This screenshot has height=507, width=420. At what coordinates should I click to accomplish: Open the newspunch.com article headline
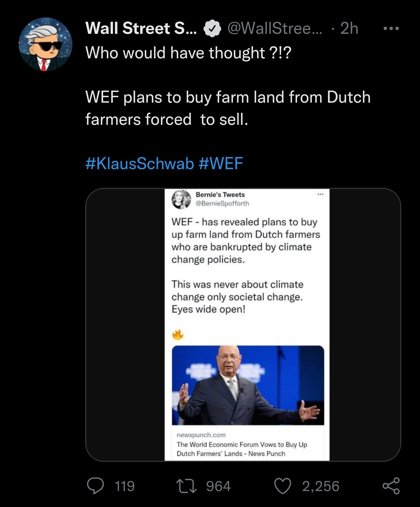[241, 449]
